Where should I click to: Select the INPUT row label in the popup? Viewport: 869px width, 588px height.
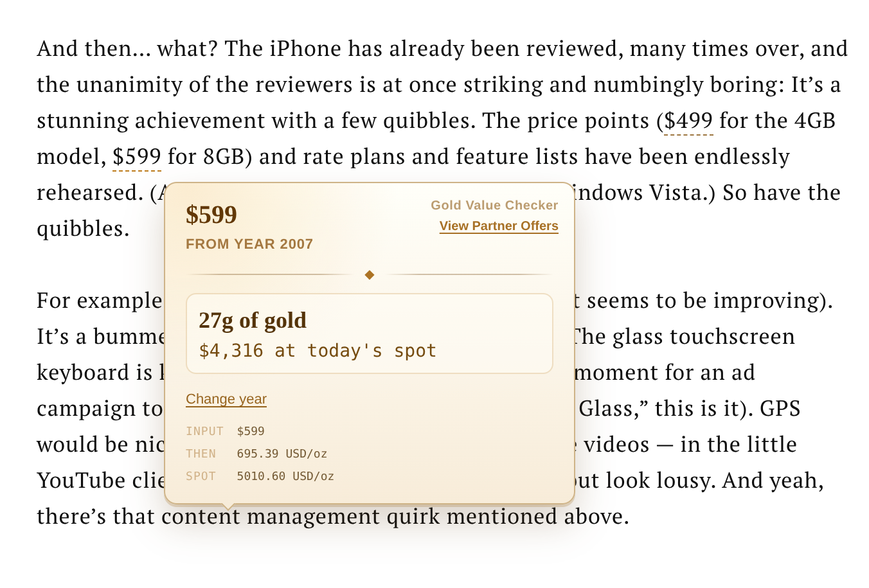coord(204,431)
